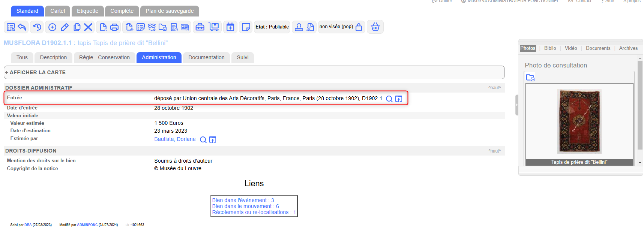Click the printer icon
Viewport: 644px width, 238px height.
point(115,27)
